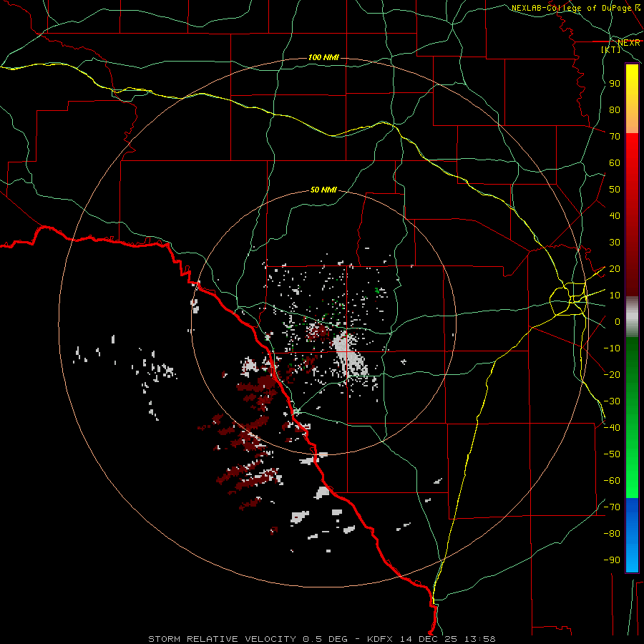Click the -30 value on the velocity scale
Viewport: 644px width, 644px height.
coord(612,401)
